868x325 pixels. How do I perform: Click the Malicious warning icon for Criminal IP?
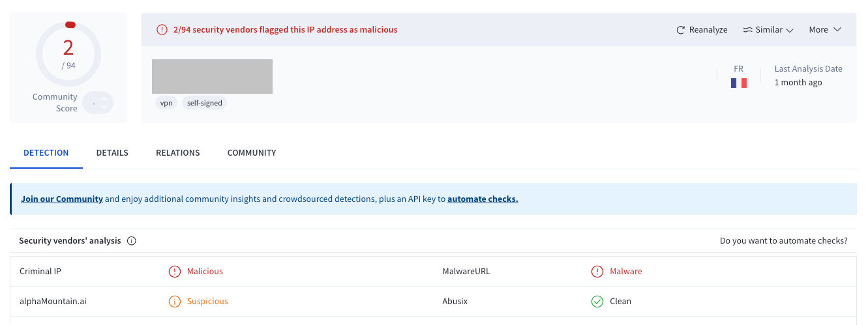[x=175, y=272]
